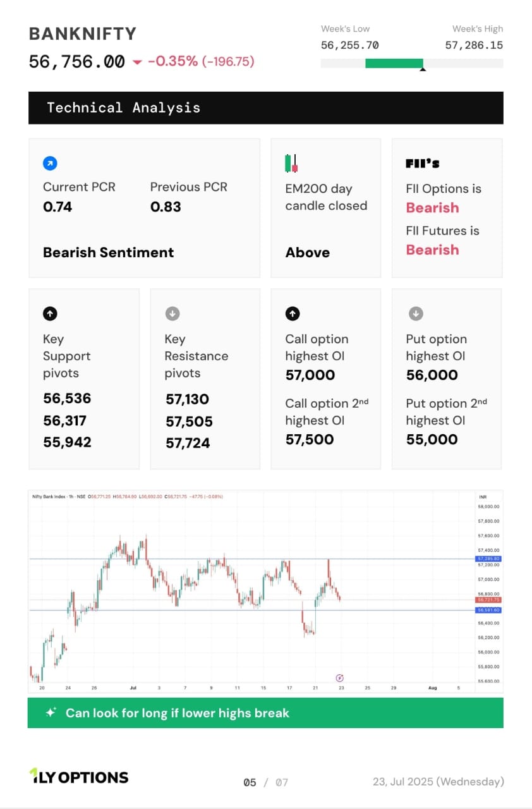Click the small circular event marker on the chart's date axis
Image resolution: width=532 pixels, height=809 pixels.
tap(339, 678)
